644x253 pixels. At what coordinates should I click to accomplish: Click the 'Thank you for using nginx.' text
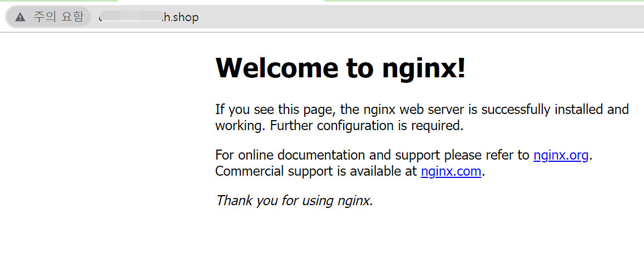click(x=295, y=200)
